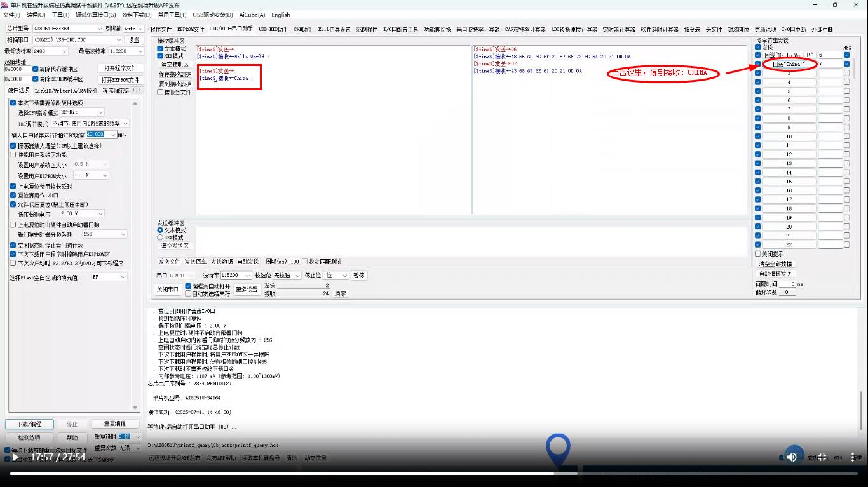The height and width of the screenshot is (487, 868).
Task: Enable the 关闭提示 checkbox
Action: point(757,254)
